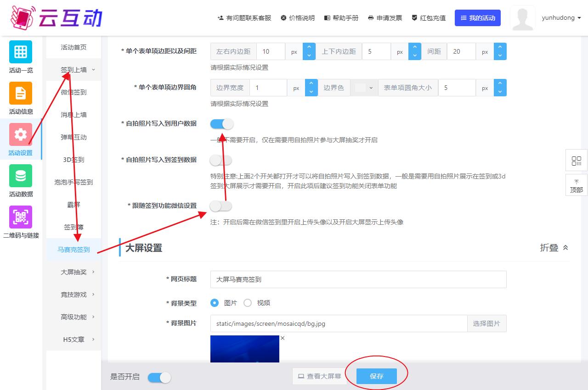588x390 pixels.
Task: Click the 云互动 logo
Action: [56, 17]
